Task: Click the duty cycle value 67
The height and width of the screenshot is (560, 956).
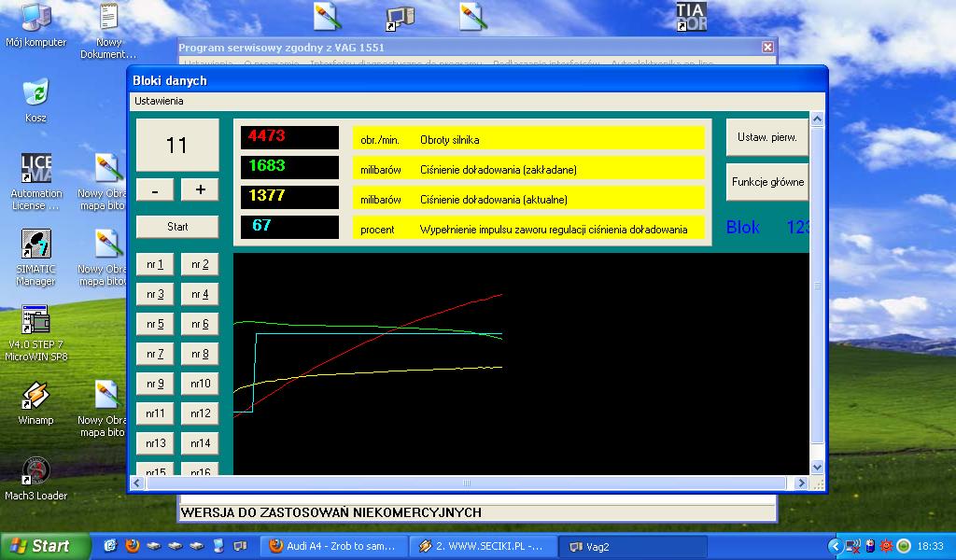Action: coord(289,228)
